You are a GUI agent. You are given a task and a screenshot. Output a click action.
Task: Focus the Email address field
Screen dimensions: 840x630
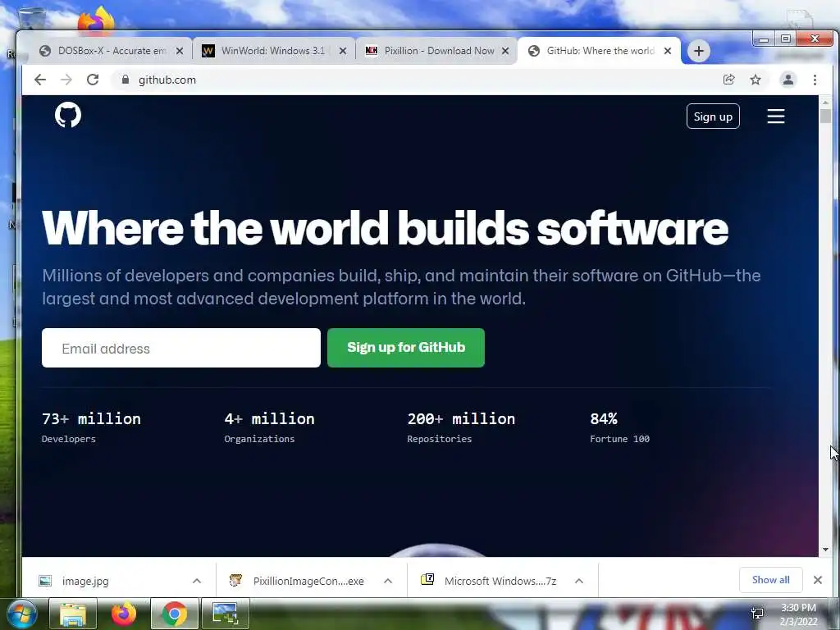click(x=181, y=348)
